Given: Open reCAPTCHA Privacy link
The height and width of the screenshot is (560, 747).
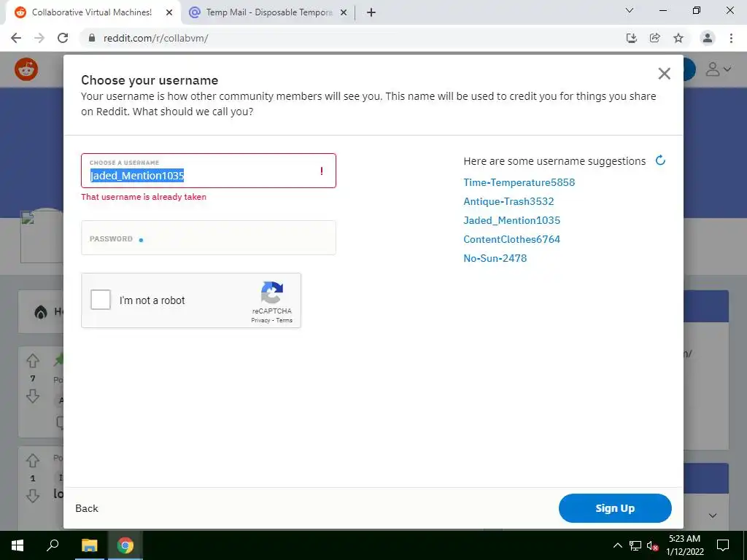Looking at the screenshot, I should pyautogui.click(x=260, y=321).
